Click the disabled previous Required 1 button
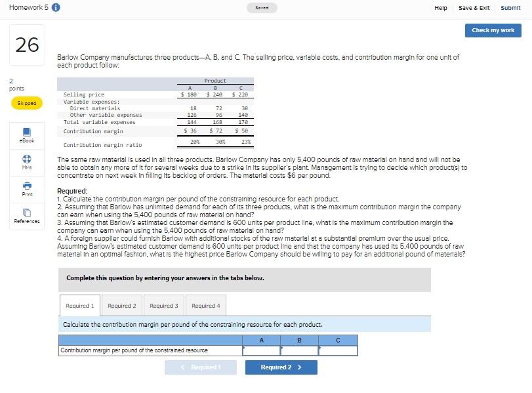This screenshot has width=532, height=393. tap(201, 367)
